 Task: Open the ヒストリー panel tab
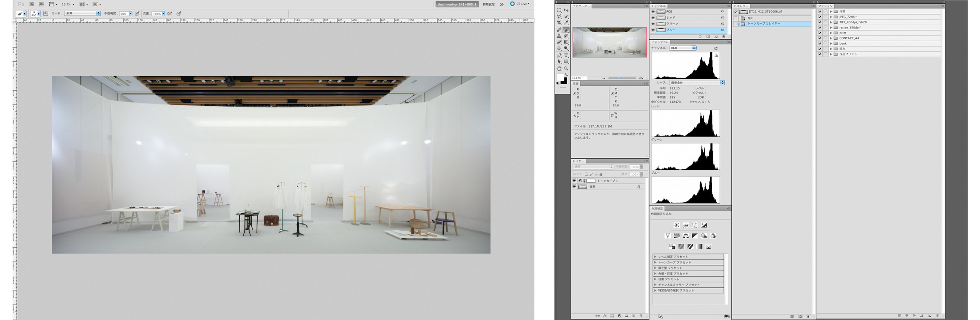pos(741,6)
